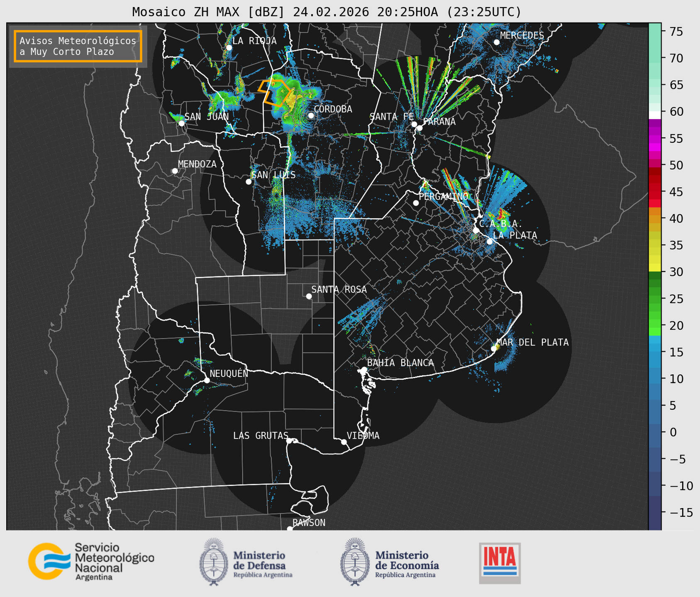700x597 pixels.
Task: Click the 45 dBZ red color band
Action: [654, 192]
